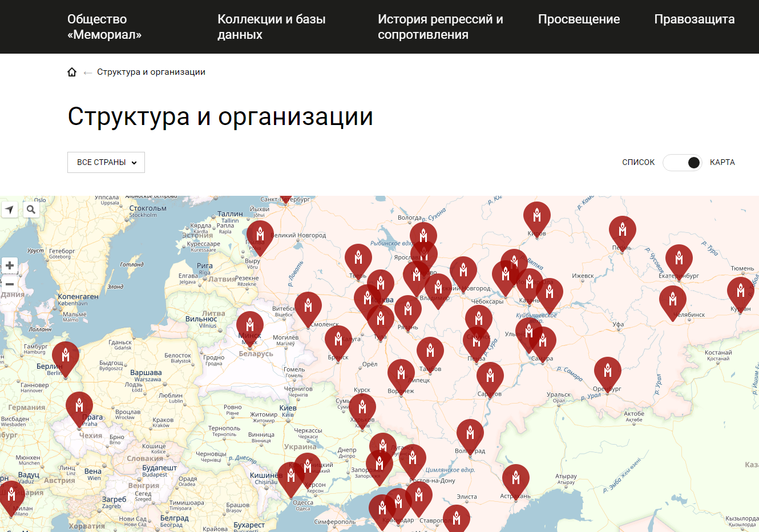The height and width of the screenshot is (532, 759).
Task: Open Коллекции и базы данных menu
Action: tap(272, 27)
